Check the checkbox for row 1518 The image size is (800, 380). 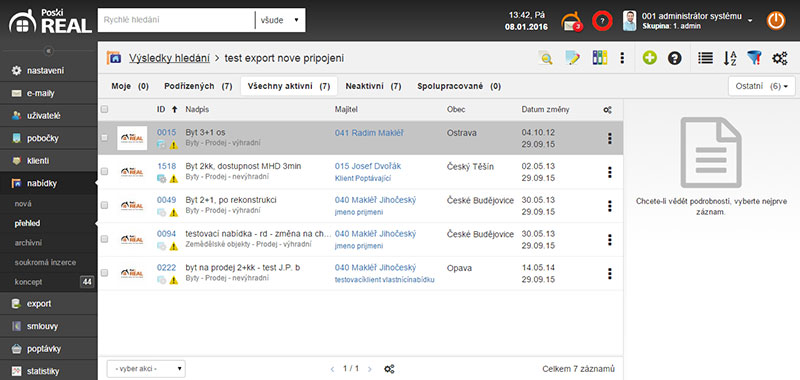105,172
